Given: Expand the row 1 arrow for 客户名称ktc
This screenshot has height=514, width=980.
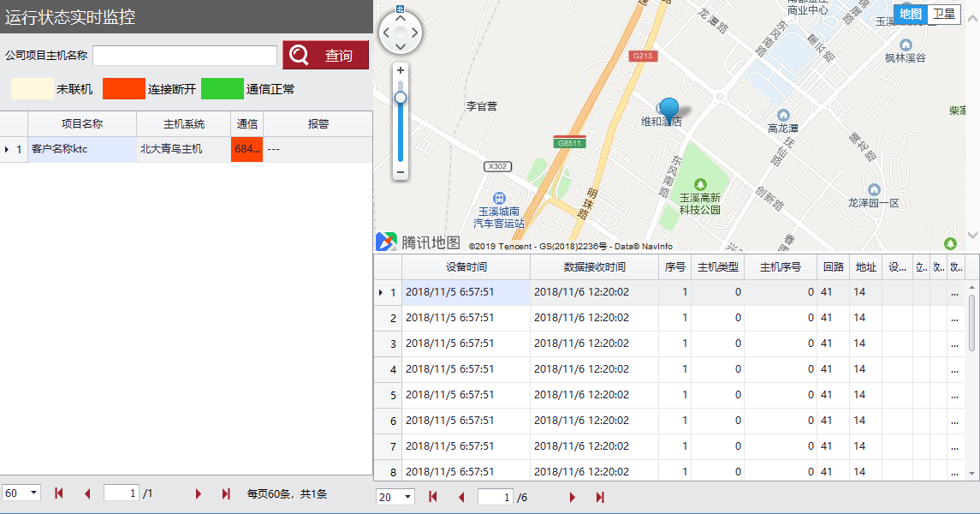Looking at the screenshot, I should pos(8,150).
